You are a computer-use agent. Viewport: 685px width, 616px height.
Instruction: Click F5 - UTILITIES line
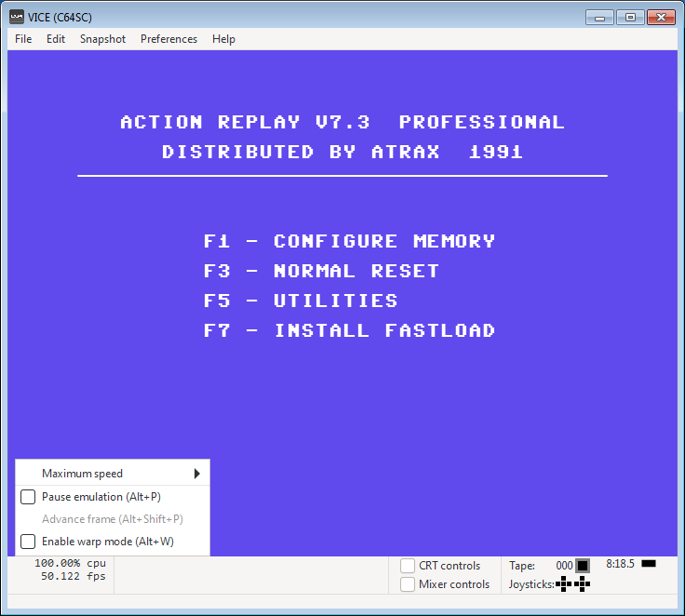[301, 301]
